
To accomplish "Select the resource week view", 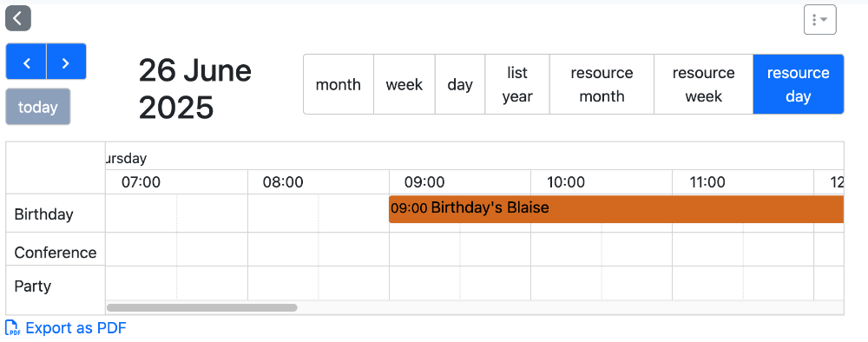I will coord(704,84).
